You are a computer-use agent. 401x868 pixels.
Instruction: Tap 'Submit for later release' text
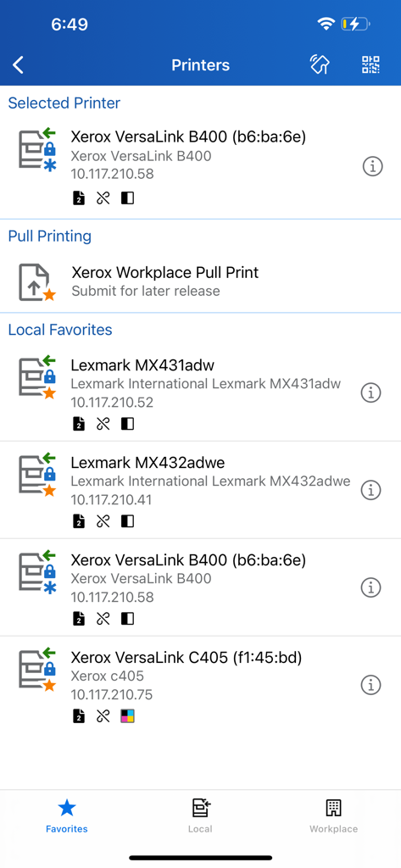(x=146, y=292)
